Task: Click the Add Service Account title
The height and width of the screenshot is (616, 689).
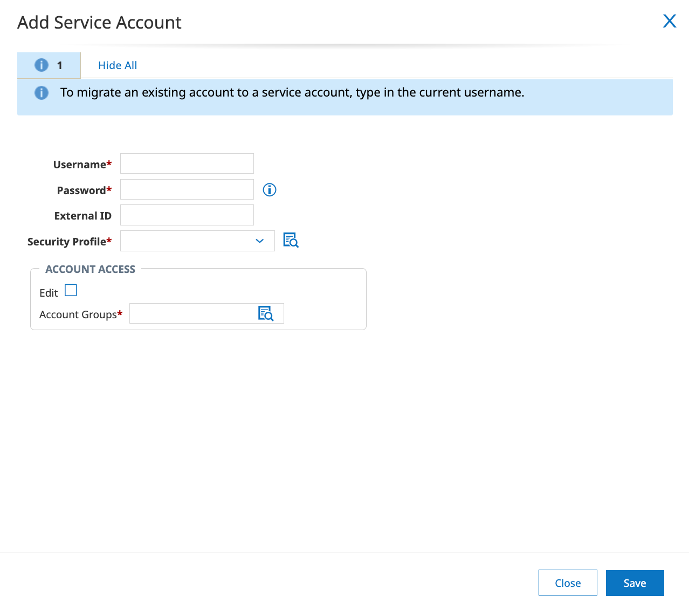Action: tap(99, 23)
